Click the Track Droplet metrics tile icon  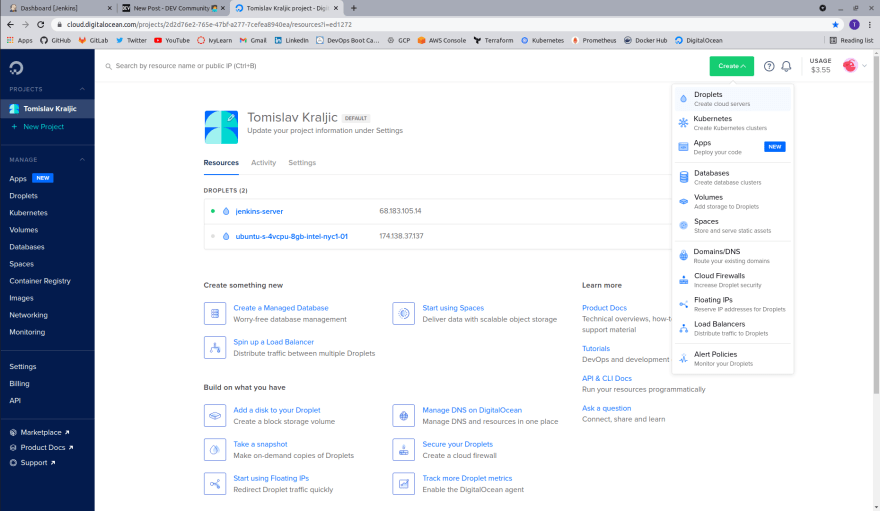coord(404,484)
